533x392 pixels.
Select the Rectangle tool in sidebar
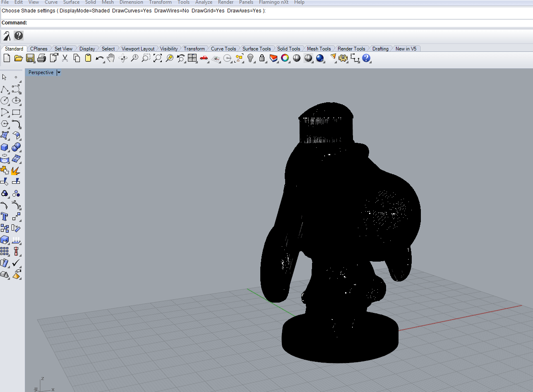point(16,112)
